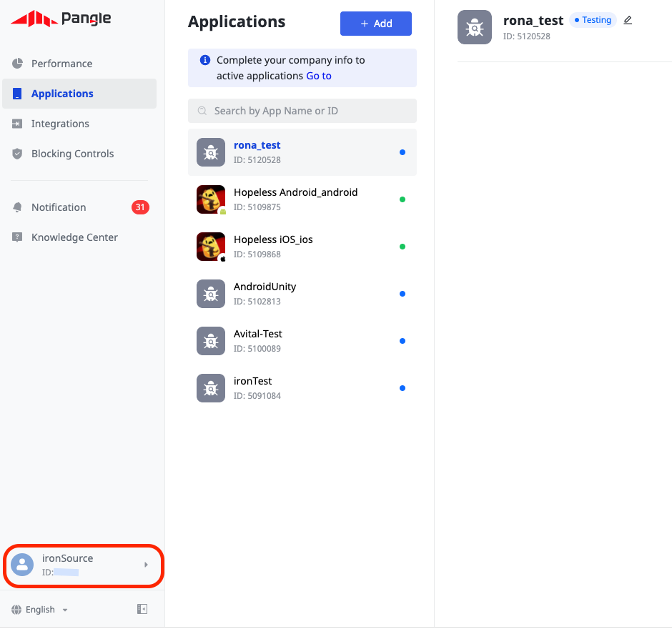The height and width of the screenshot is (629, 672).
Task: Click the Integrations sidebar icon
Action: pyautogui.click(x=17, y=124)
